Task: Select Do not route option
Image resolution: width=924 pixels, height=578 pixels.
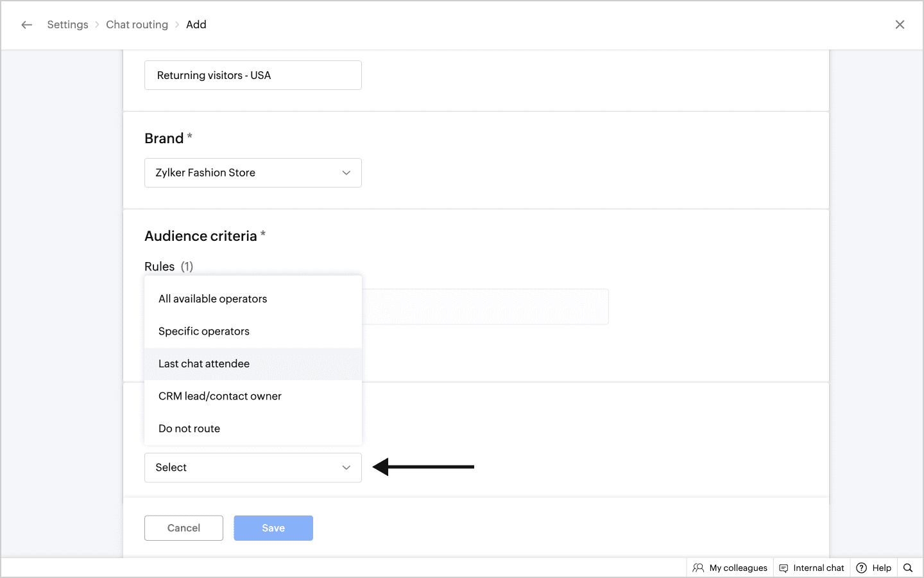Action: click(x=189, y=428)
